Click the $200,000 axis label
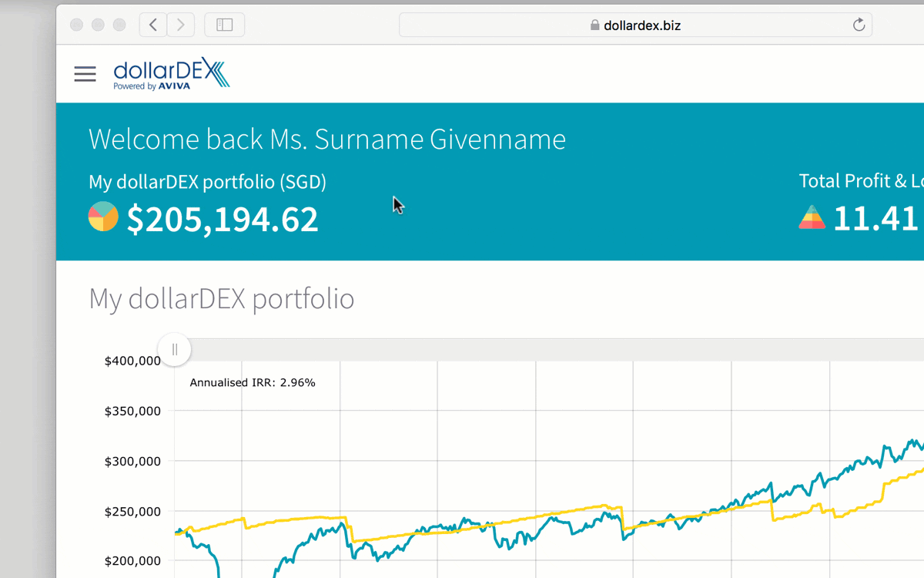Image resolution: width=924 pixels, height=578 pixels. pos(132,561)
